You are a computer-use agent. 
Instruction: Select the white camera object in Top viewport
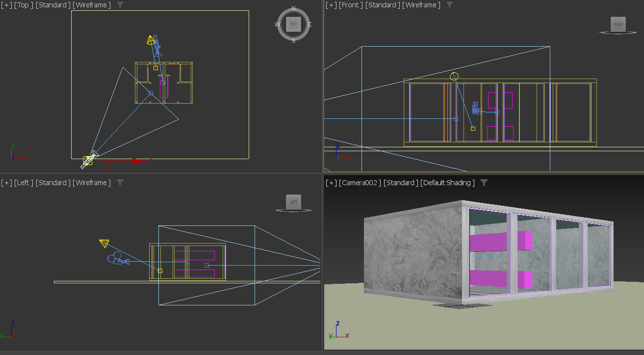click(x=89, y=160)
